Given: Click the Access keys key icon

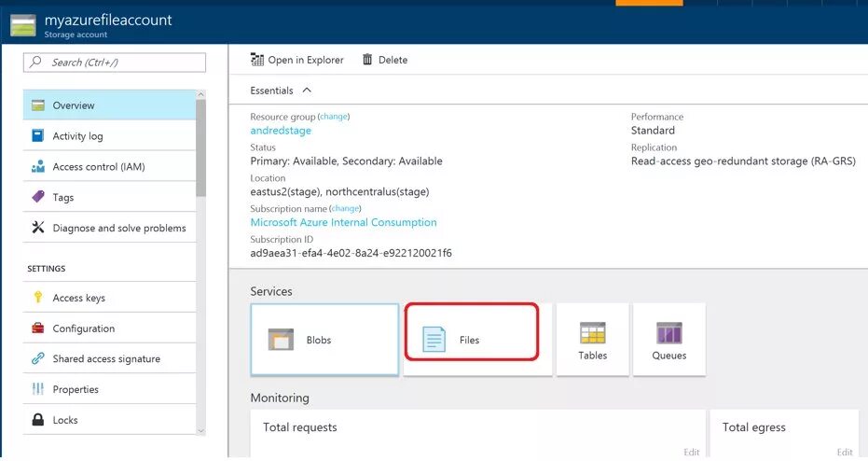Looking at the screenshot, I should (x=37, y=297).
